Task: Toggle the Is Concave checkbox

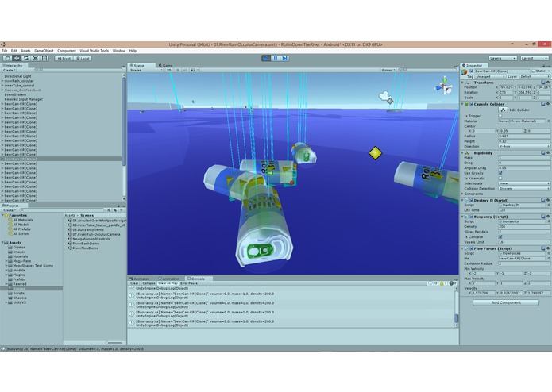Action: coord(500,237)
